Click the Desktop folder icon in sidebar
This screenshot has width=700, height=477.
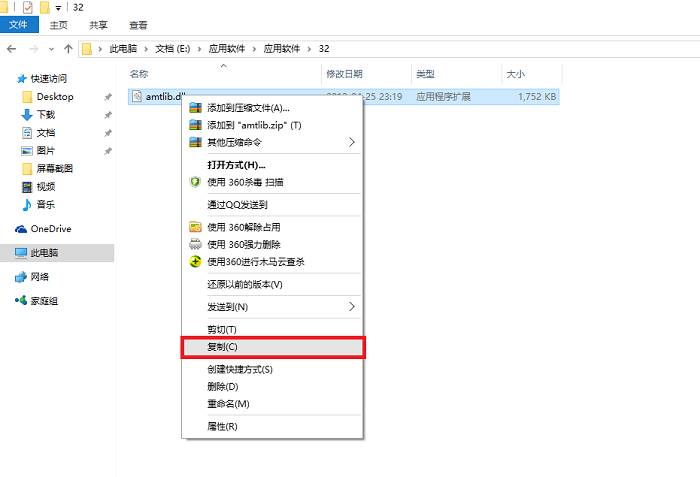pyautogui.click(x=27, y=97)
